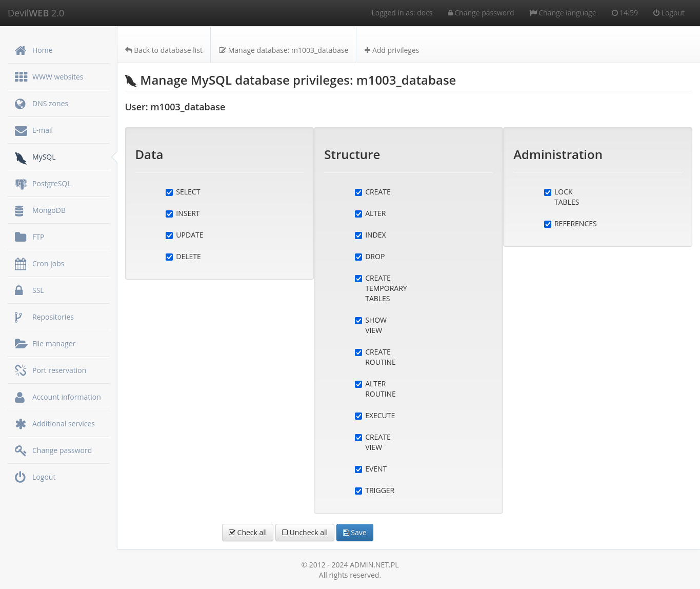This screenshot has width=700, height=589.
Task: Switch to the Back to database list tab
Action: [164, 50]
